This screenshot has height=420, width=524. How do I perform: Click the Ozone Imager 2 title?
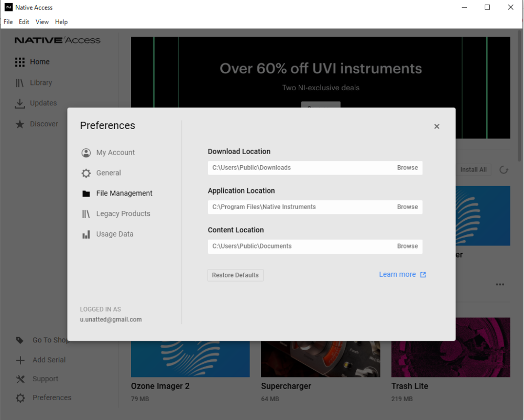160,386
